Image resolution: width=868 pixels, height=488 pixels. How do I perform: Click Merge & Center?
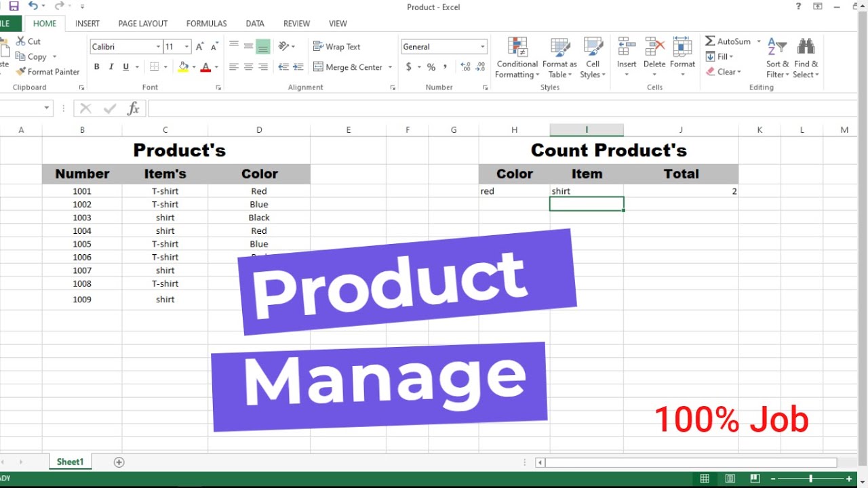[x=349, y=67]
